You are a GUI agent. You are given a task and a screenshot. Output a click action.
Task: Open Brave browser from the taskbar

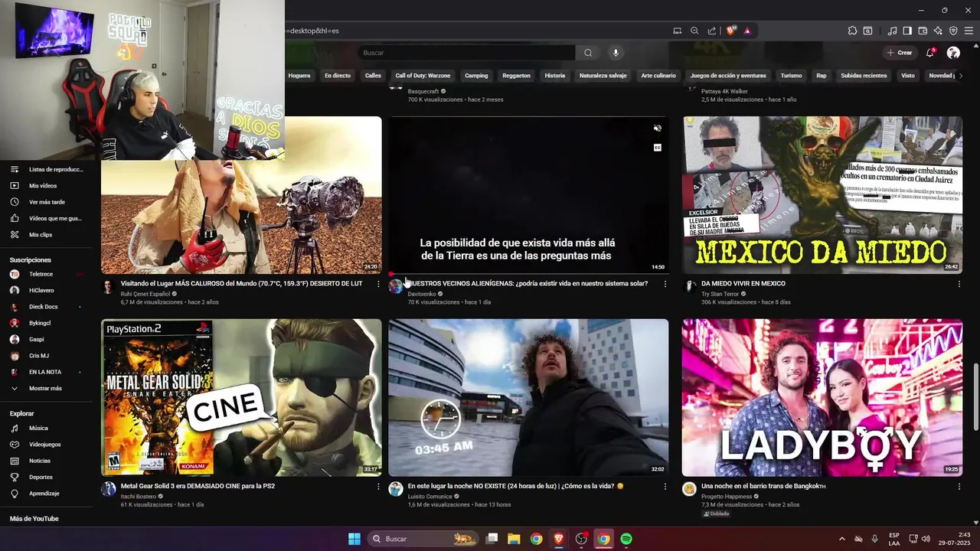558,539
